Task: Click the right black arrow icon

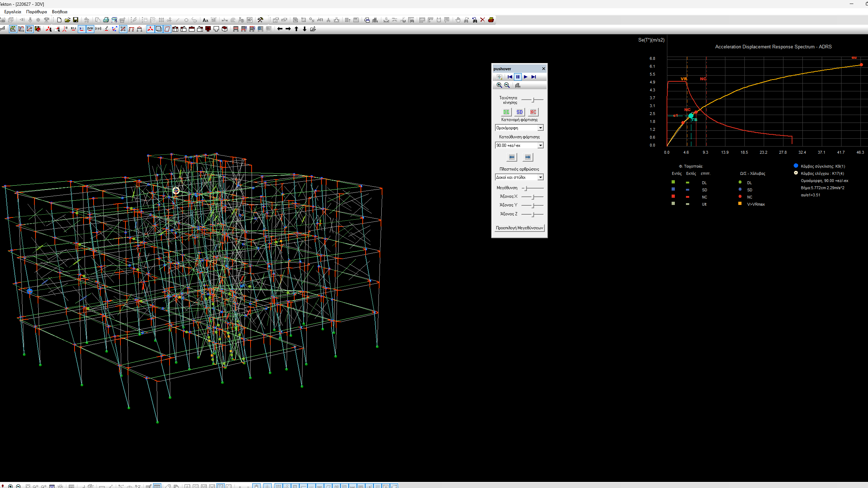Action: (288, 29)
